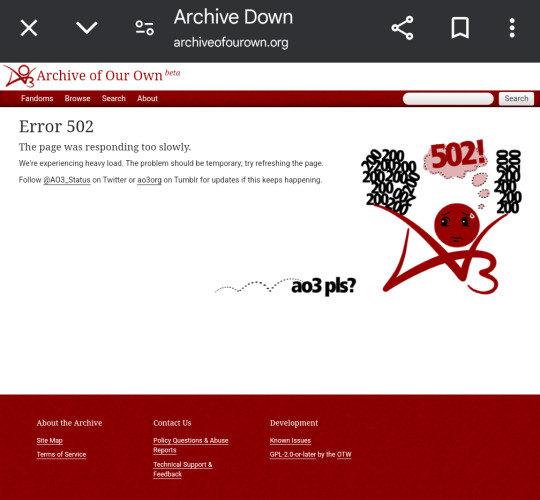Image resolution: width=540 pixels, height=500 pixels.
Task: Click 'The page was responding too slowly.' text
Action: [105, 147]
